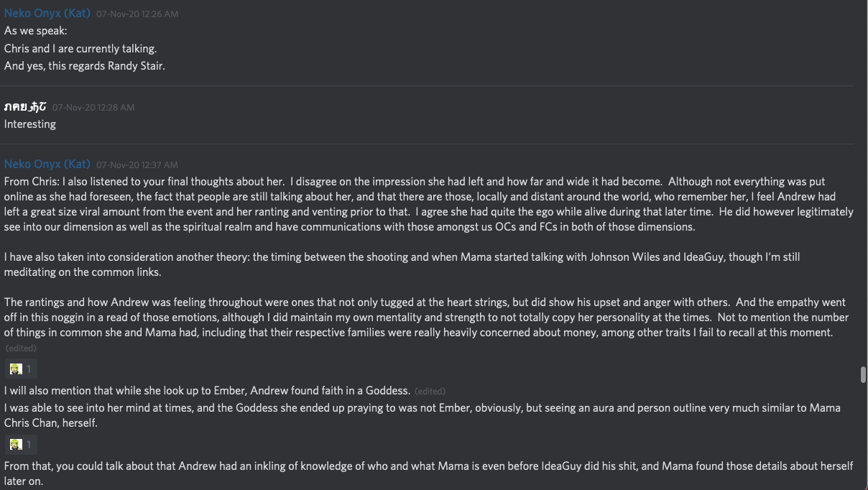
Task: Click the message starting 'From that, you could talk'
Action: (x=428, y=473)
